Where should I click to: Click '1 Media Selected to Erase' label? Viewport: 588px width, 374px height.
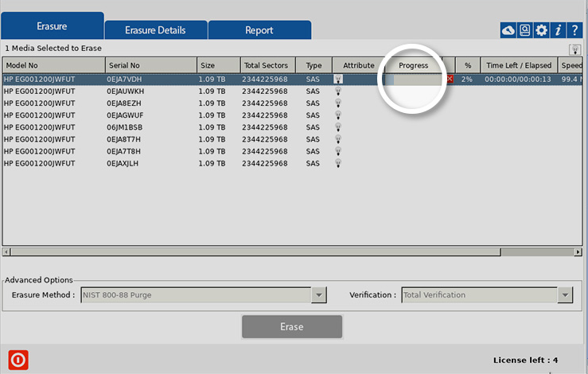pyautogui.click(x=53, y=48)
